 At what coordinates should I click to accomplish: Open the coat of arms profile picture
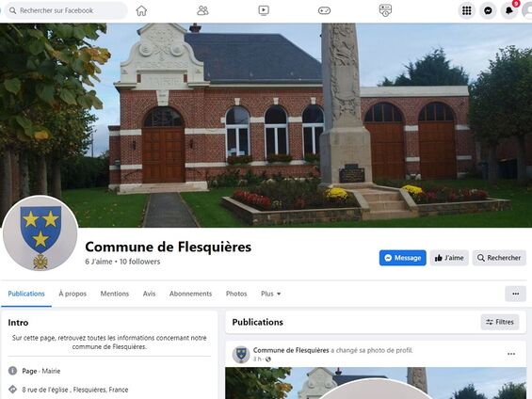pyautogui.click(x=40, y=233)
